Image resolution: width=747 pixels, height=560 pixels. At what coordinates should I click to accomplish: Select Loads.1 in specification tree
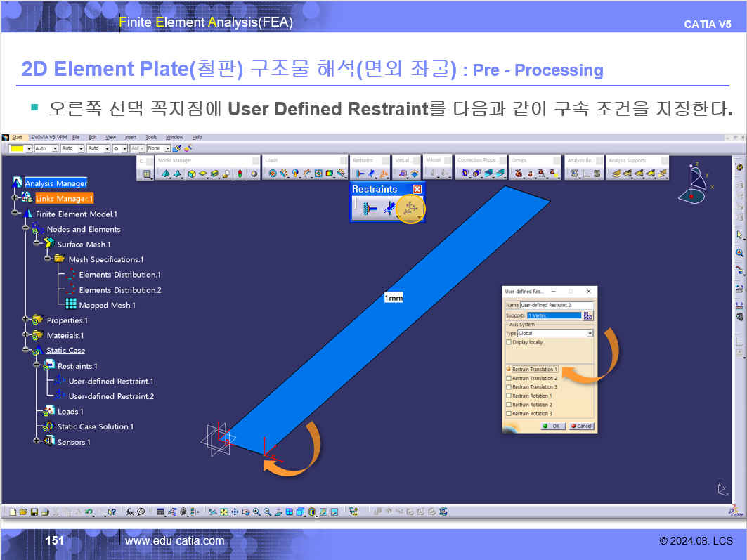70,412
